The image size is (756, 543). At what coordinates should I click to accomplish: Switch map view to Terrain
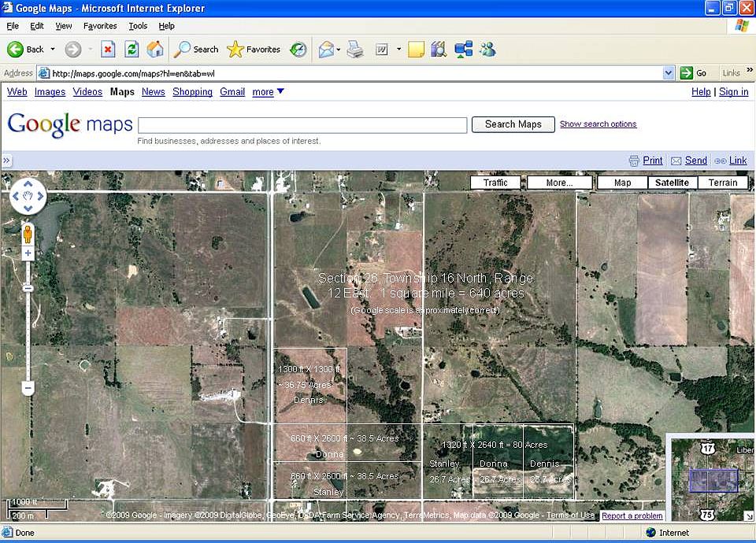pyautogui.click(x=722, y=183)
